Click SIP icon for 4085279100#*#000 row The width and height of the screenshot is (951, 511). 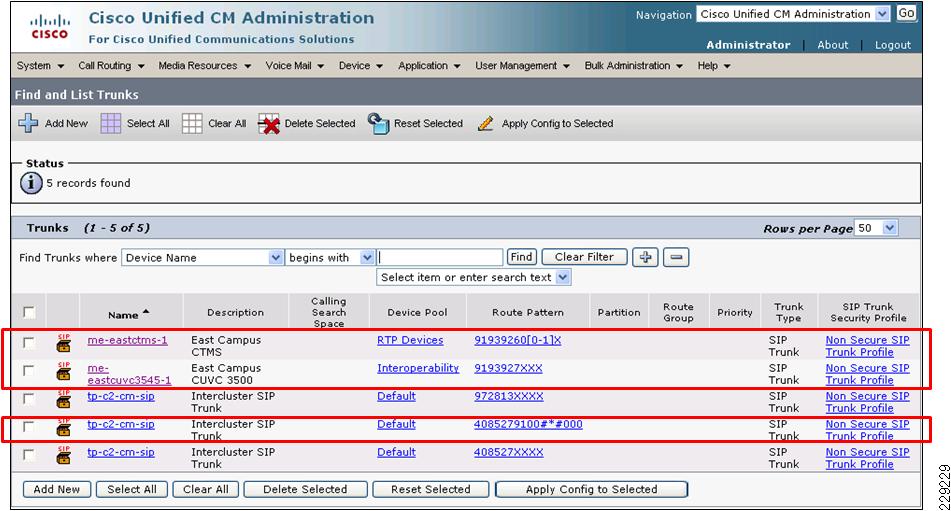pos(64,427)
